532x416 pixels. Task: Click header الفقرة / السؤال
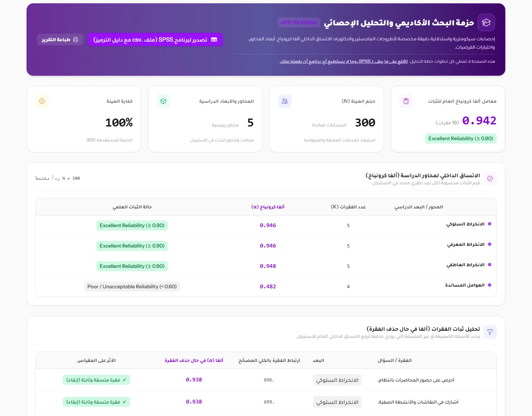[394, 360]
